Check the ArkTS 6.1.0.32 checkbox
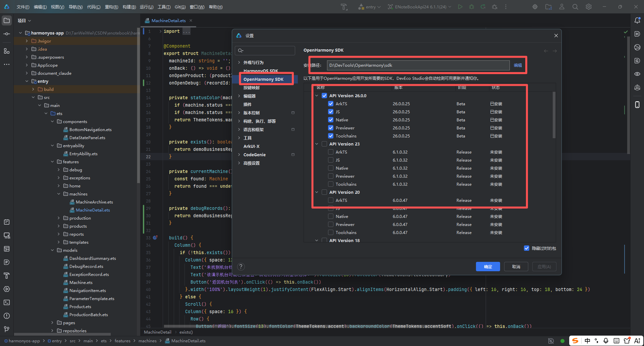 click(x=331, y=152)
